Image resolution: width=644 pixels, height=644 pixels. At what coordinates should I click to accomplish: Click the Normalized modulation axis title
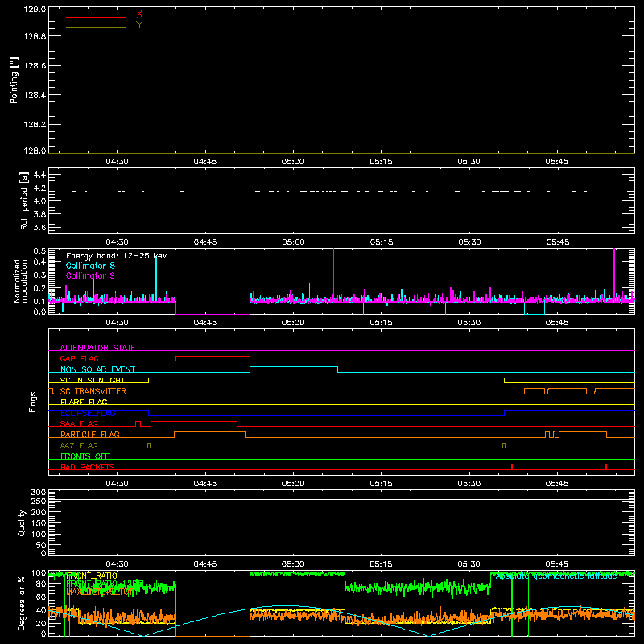click(x=20, y=281)
